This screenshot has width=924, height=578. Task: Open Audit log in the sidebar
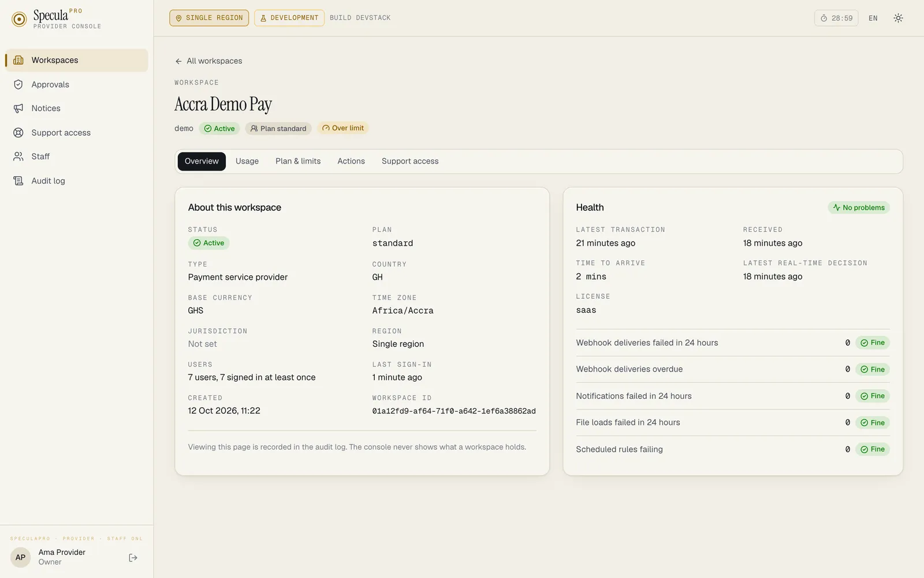click(77, 180)
